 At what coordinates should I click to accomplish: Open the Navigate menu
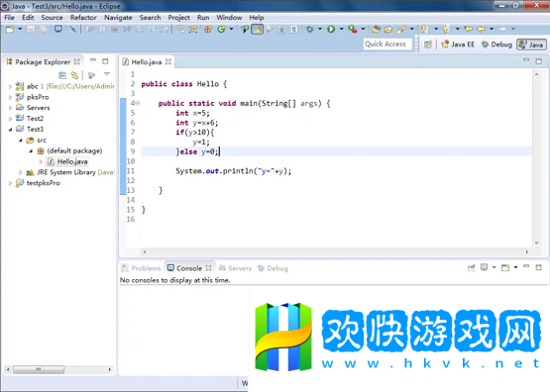click(x=118, y=18)
